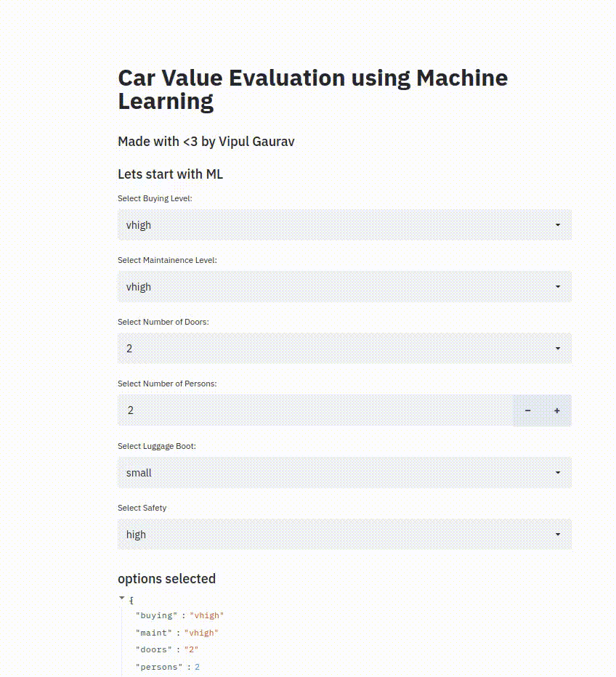Click the dropdown arrow on Buying Level selector
Image resolution: width=616 pixels, height=677 pixels.
(559, 224)
